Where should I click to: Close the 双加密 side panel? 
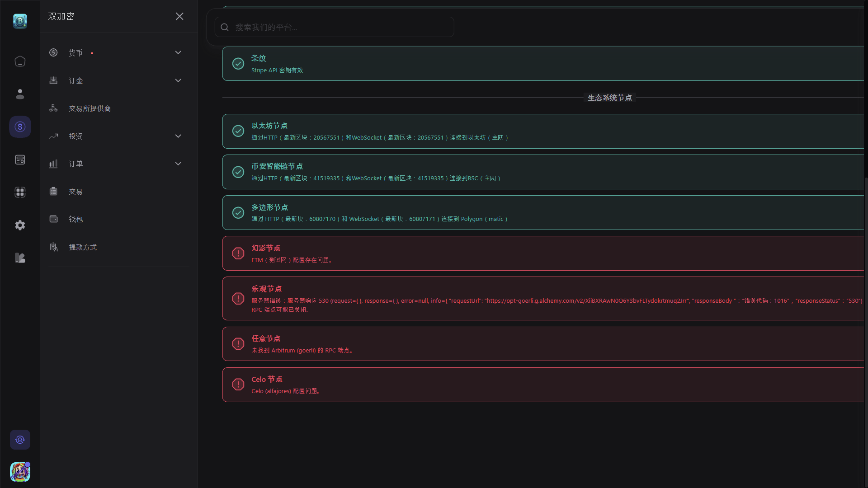click(179, 16)
